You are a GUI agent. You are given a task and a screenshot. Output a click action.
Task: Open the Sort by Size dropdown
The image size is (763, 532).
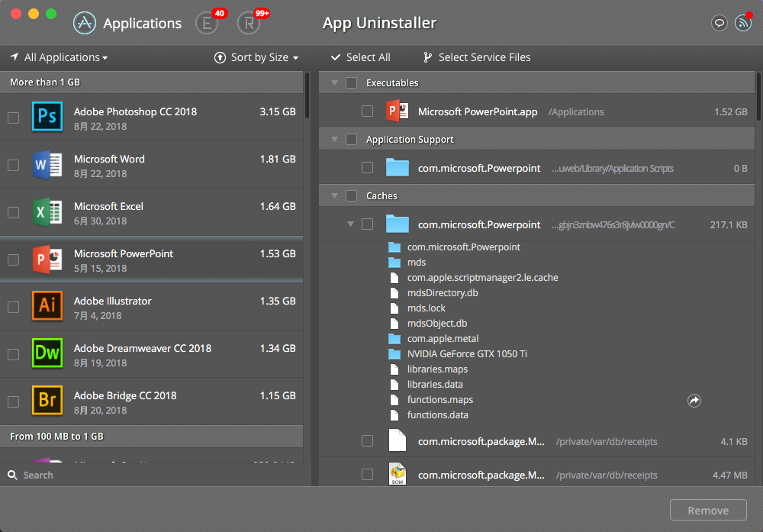[256, 57]
